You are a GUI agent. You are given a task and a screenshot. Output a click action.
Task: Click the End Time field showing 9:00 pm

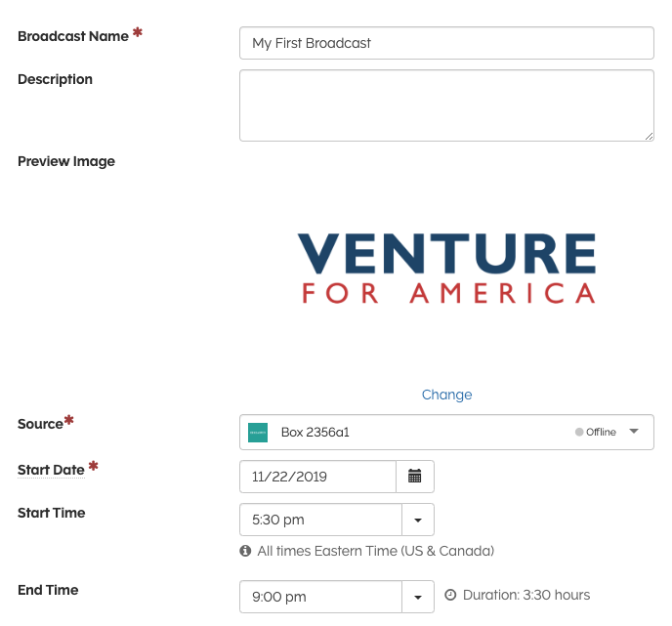320,597
